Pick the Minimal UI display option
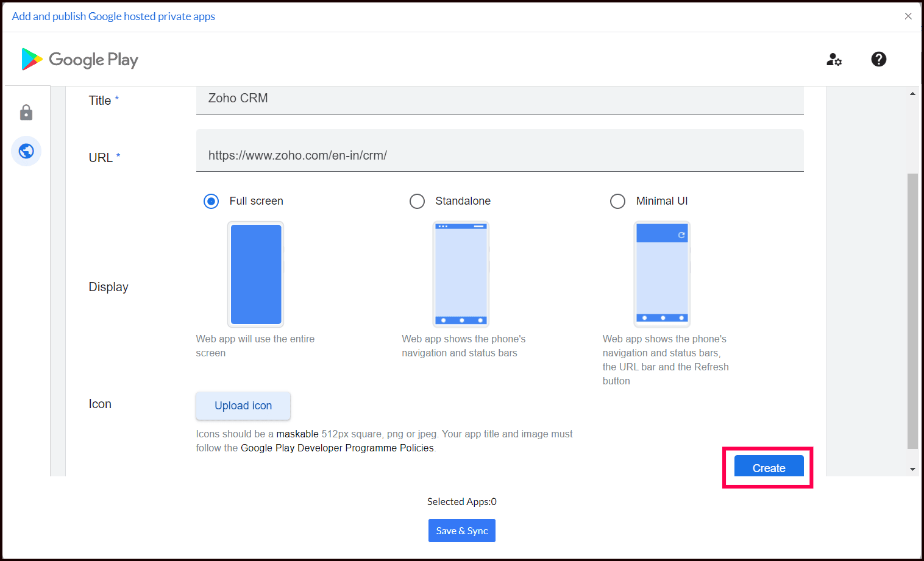This screenshot has width=924, height=561. [617, 201]
